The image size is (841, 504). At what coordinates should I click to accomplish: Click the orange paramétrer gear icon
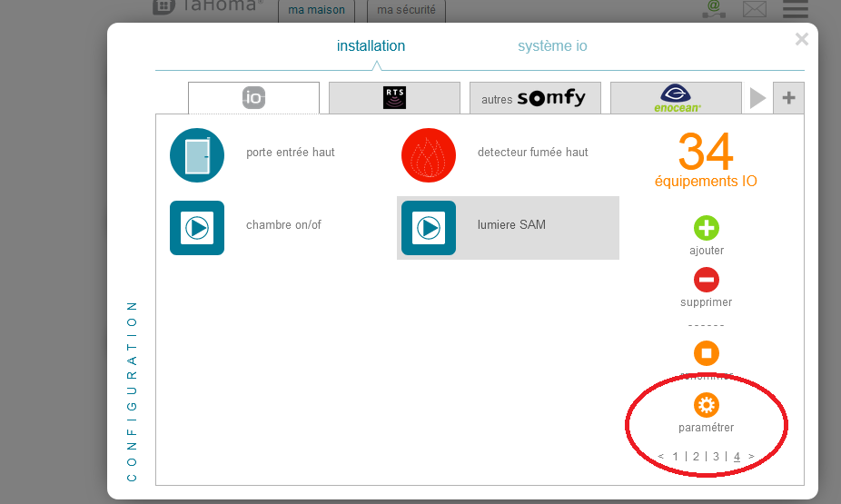point(706,405)
